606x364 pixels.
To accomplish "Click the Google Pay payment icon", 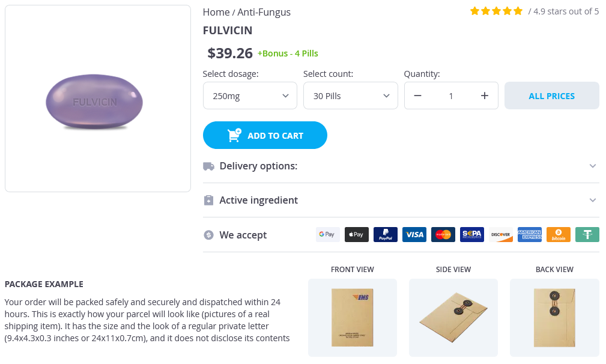I will tap(328, 235).
